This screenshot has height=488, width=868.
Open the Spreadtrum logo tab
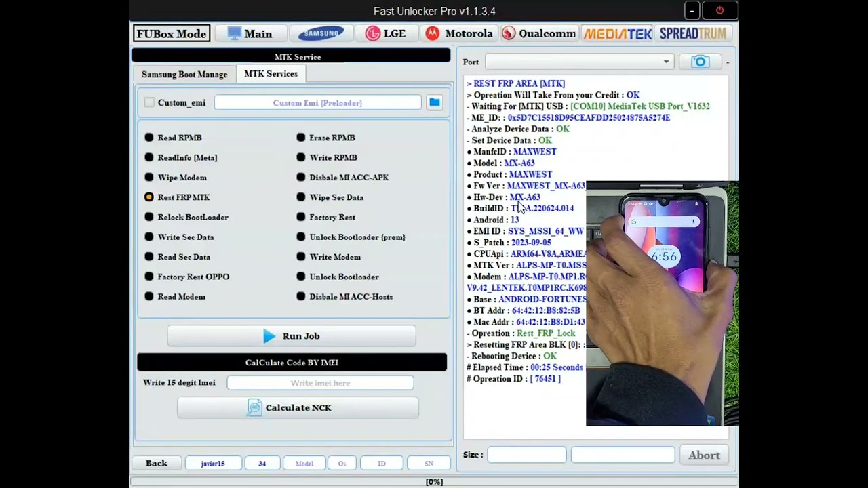pyautogui.click(x=692, y=33)
